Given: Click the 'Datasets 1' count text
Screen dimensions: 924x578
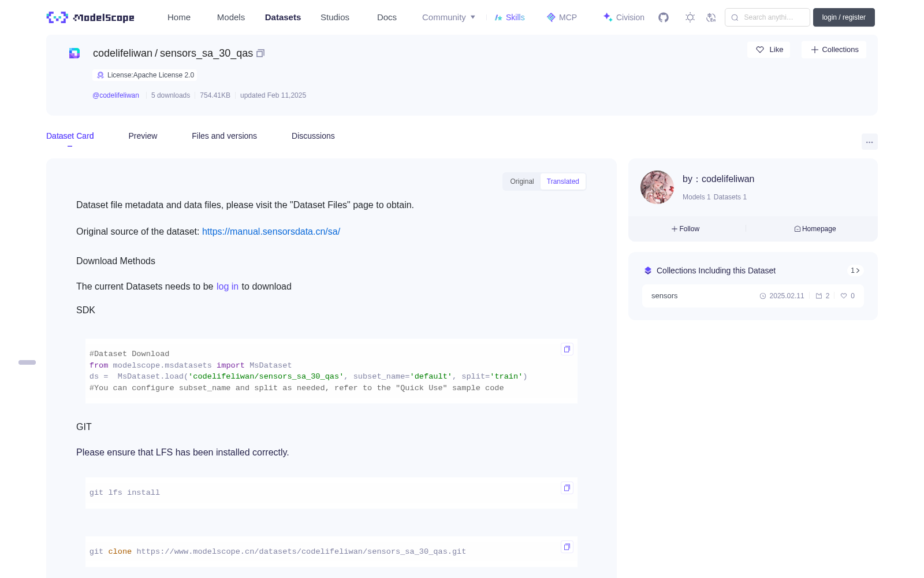Looking at the screenshot, I should click(730, 197).
